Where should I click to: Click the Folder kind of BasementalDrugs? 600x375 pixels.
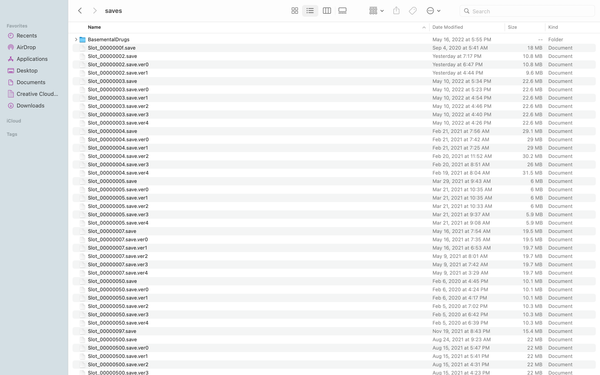[555, 39]
